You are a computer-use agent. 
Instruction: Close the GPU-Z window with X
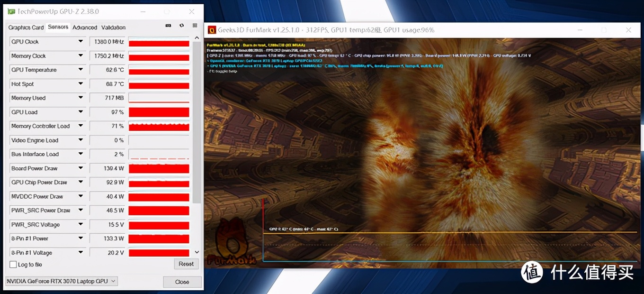[x=191, y=11]
